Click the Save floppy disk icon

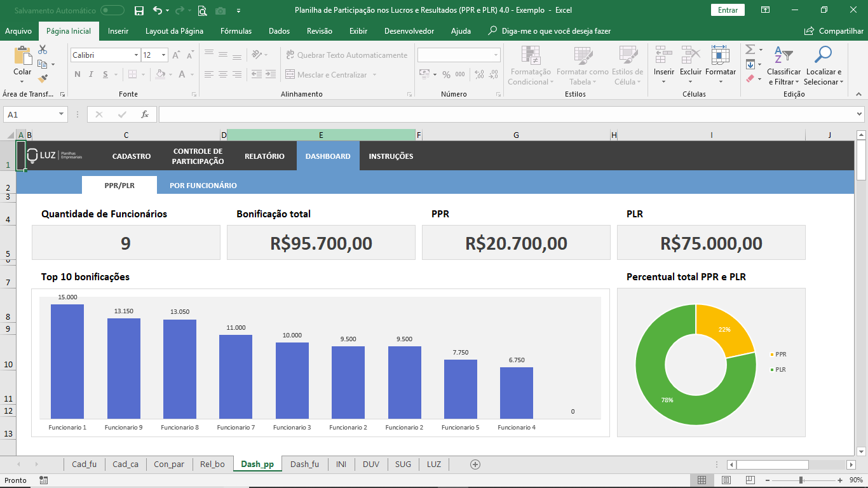139,10
